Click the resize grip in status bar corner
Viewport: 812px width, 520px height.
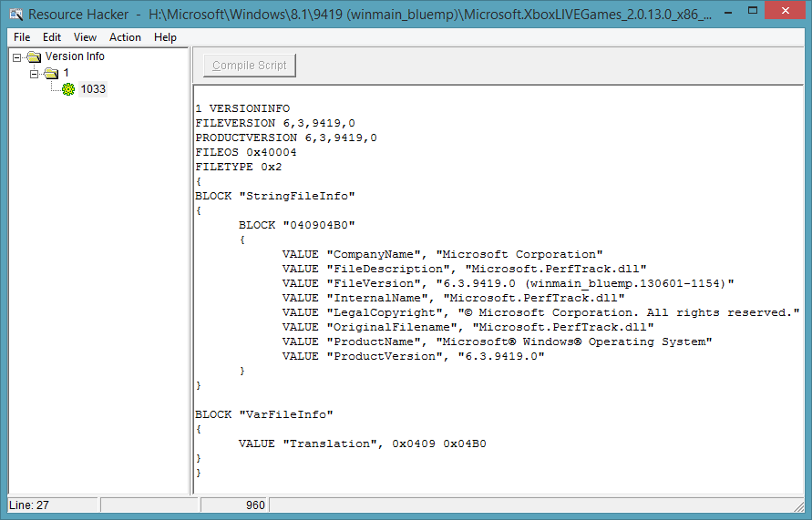[x=798, y=505]
